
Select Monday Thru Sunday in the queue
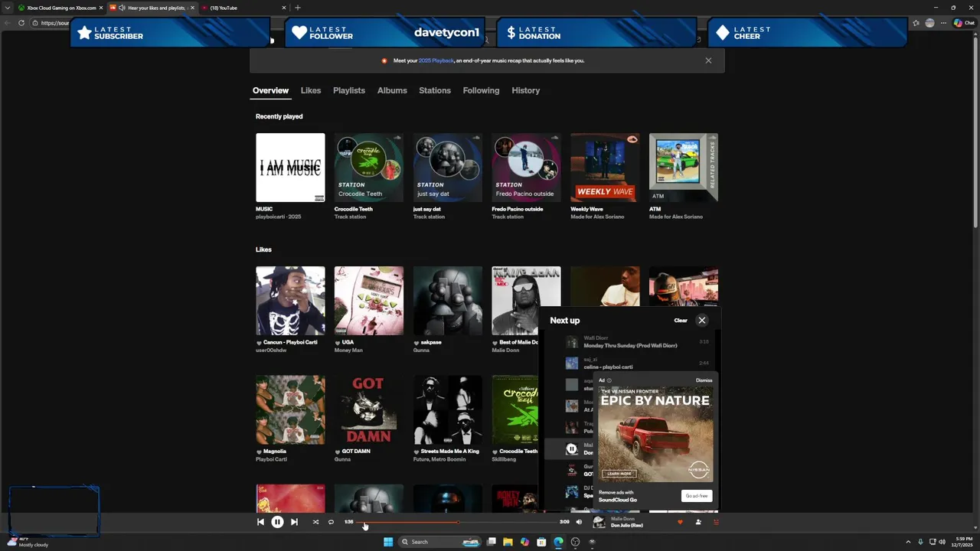[x=630, y=345]
